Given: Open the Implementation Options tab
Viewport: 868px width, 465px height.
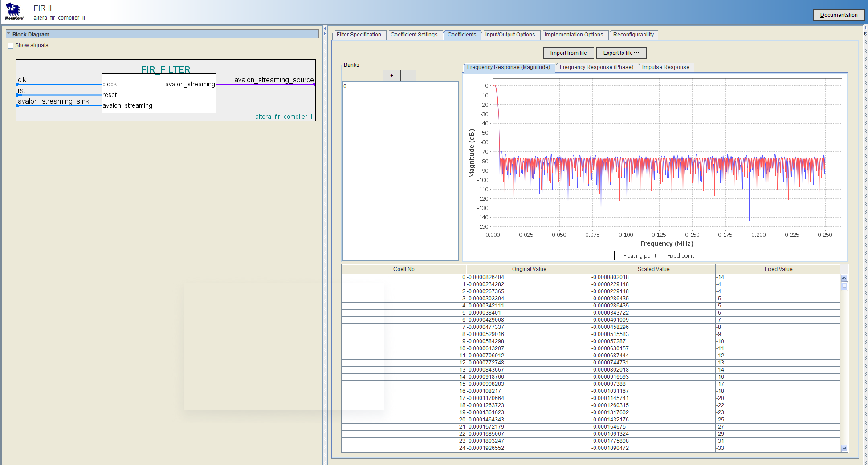Looking at the screenshot, I should 574,35.
